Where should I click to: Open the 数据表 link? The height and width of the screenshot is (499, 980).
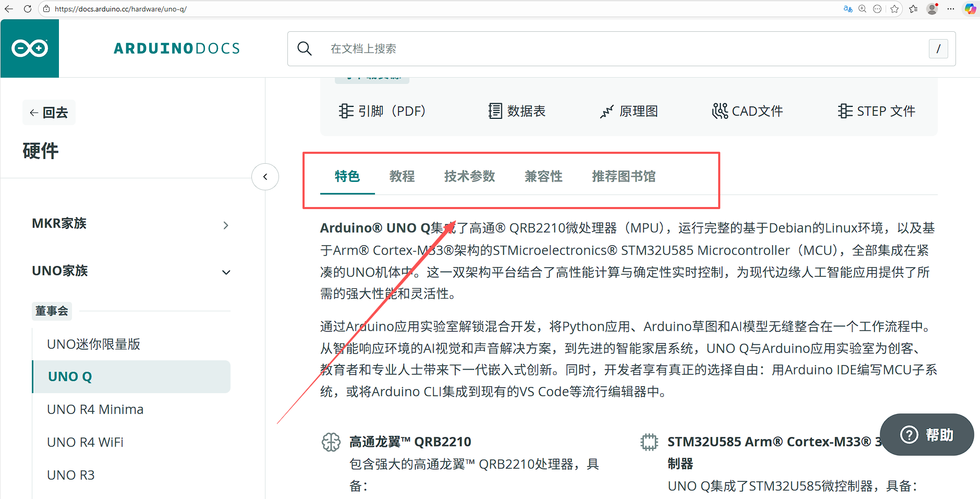click(x=517, y=111)
